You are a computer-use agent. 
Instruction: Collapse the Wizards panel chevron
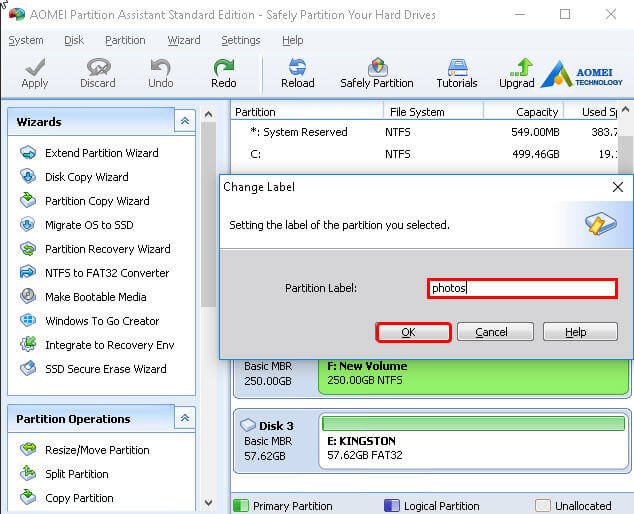pyautogui.click(x=185, y=121)
